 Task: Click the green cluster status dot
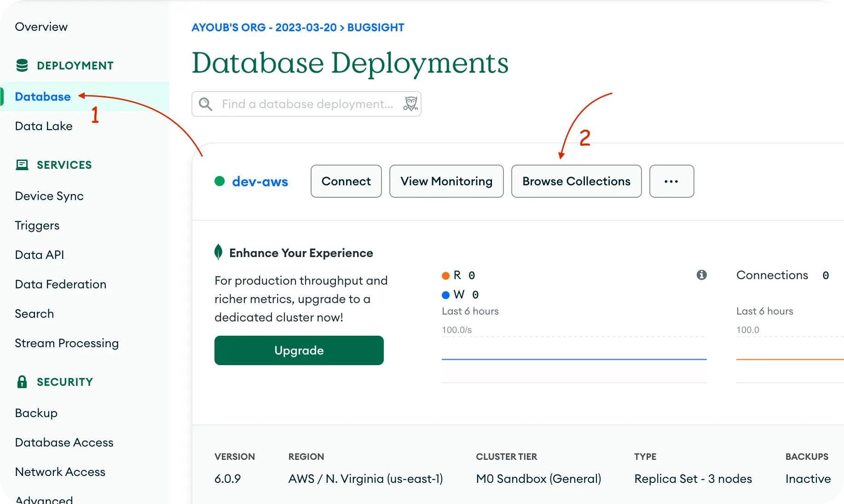point(220,181)
